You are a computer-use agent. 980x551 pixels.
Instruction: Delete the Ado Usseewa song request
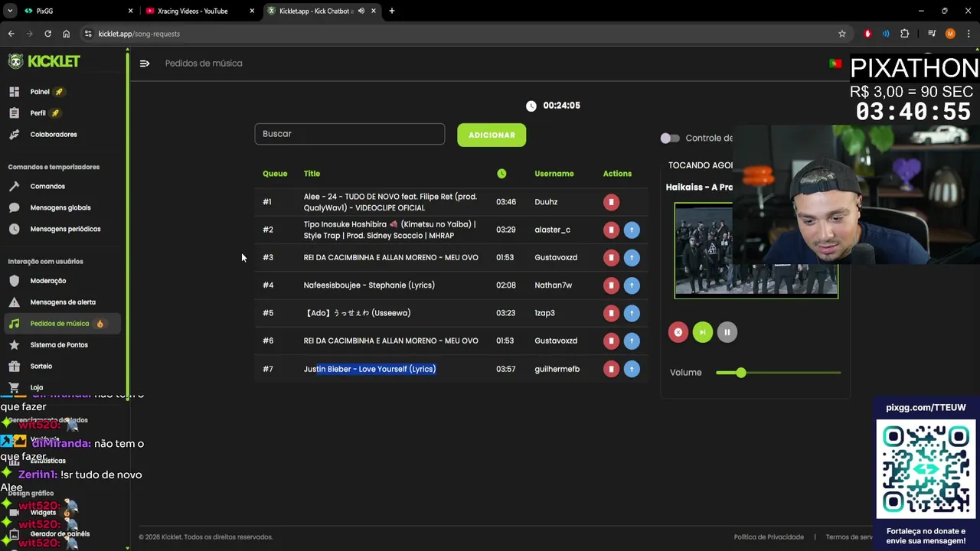pos(611,313)
